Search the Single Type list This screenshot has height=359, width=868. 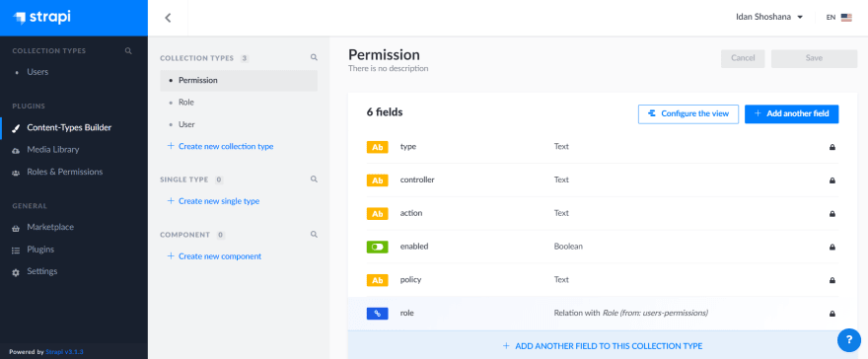click(314, 179)
